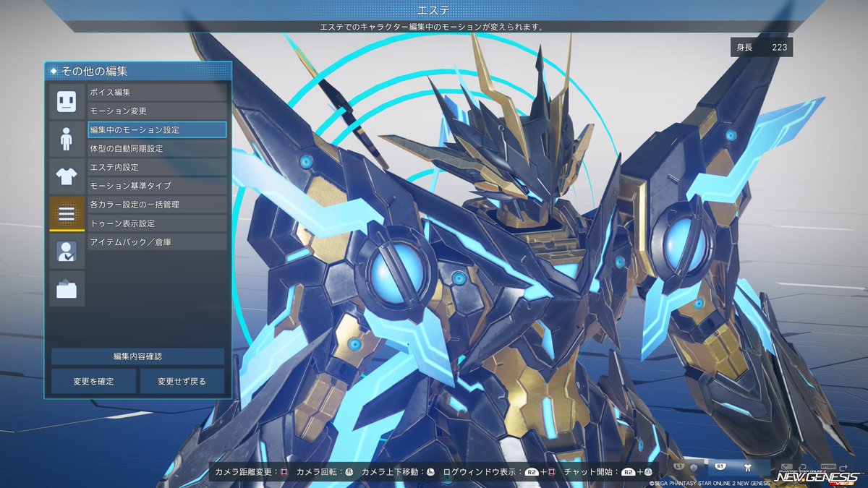Open エステ内設定 entry
This screenshot has width=868, height=488.
157,167
